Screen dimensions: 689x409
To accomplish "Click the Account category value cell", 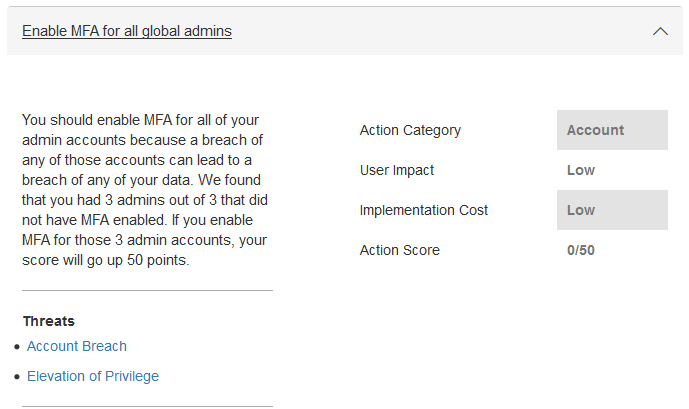I will pyautogui.click(x=612, y=130).
